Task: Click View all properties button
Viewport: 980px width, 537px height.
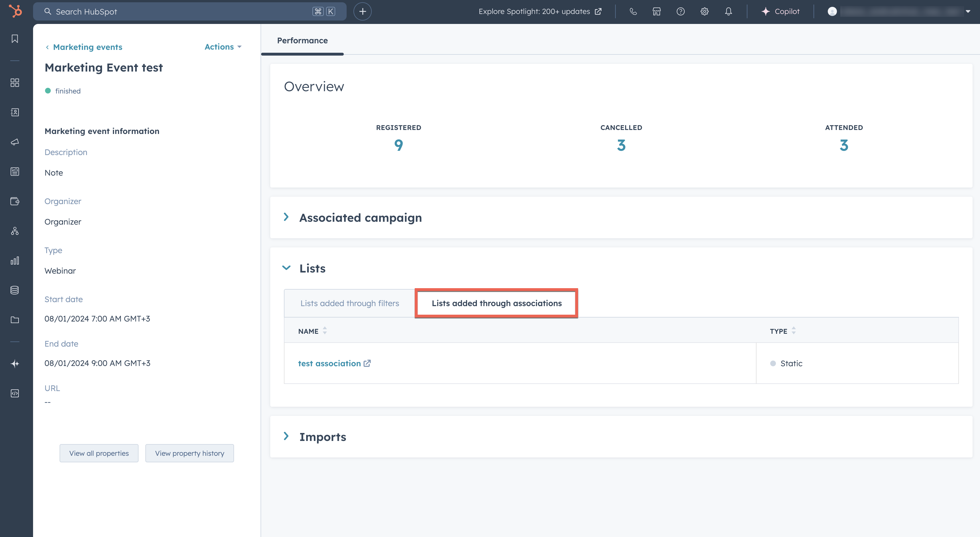Action: (x=99, y=453)
